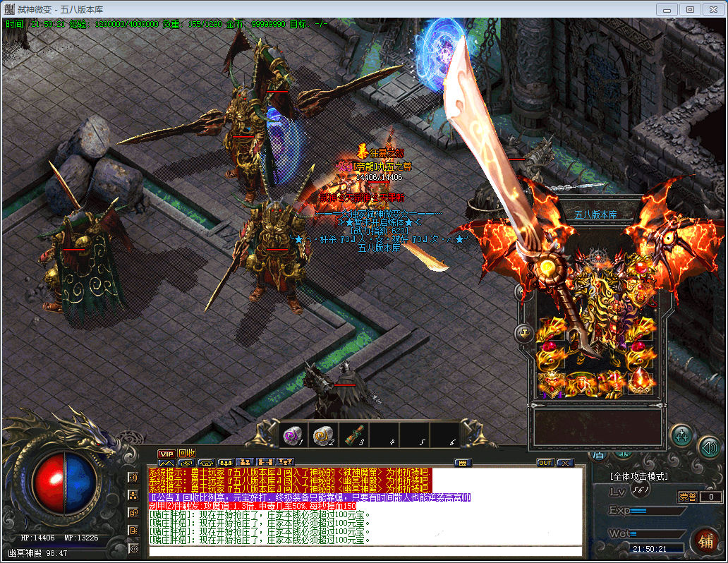Screen dimensions: 728x563
Task: Select the upper-right golden bracelet slot
Action: point(640,329)
